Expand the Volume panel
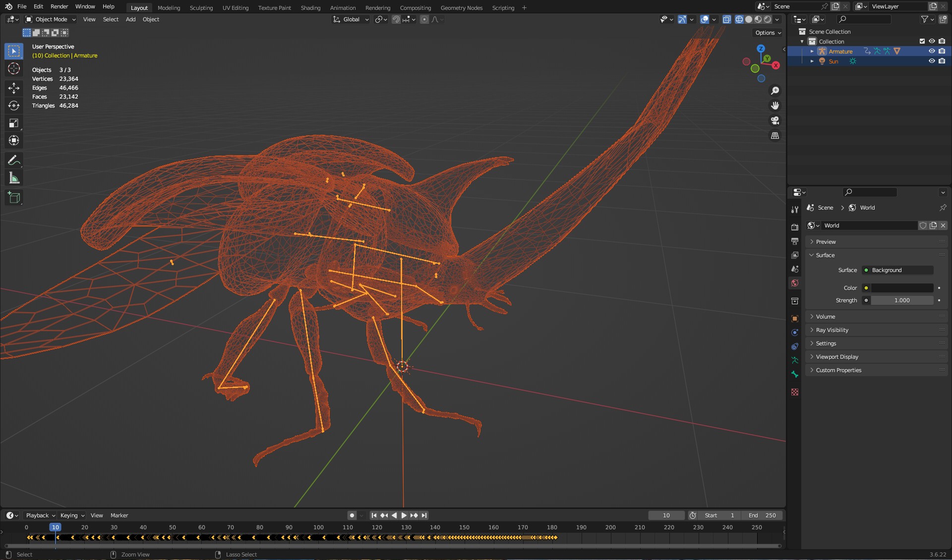Viewport: 952px width, 560px height. click(826, 317)
